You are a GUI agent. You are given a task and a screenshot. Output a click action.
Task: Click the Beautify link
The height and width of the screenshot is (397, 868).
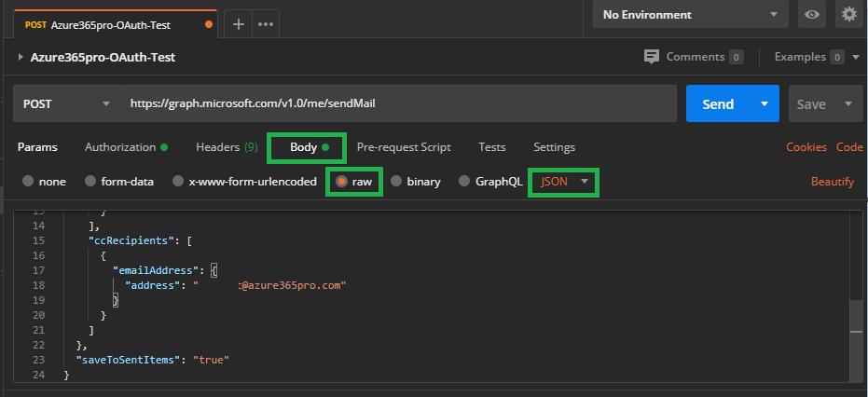tap(833, 182)
